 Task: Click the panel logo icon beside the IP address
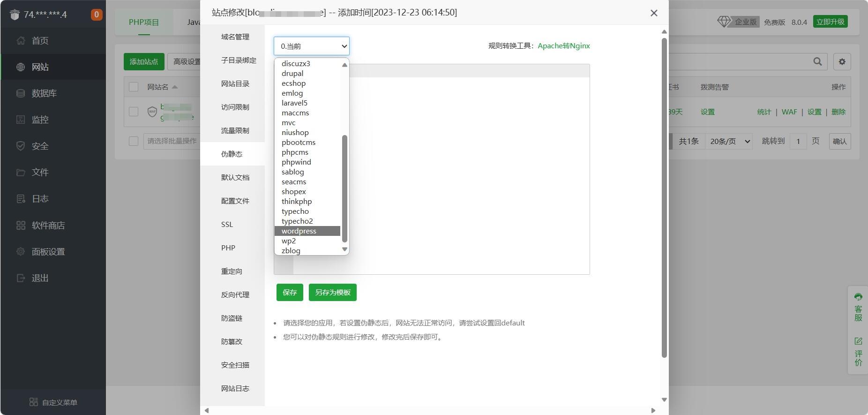15,15
